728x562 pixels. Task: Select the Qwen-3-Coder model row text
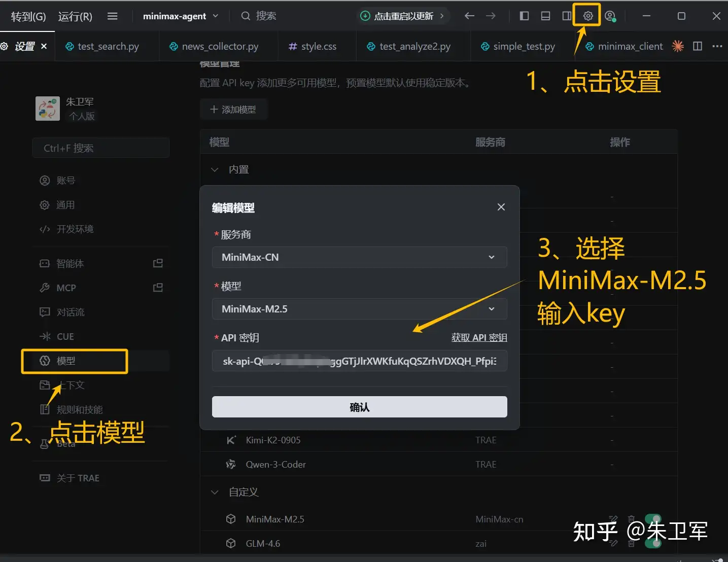pyautogui.click(x=275, y=464)
